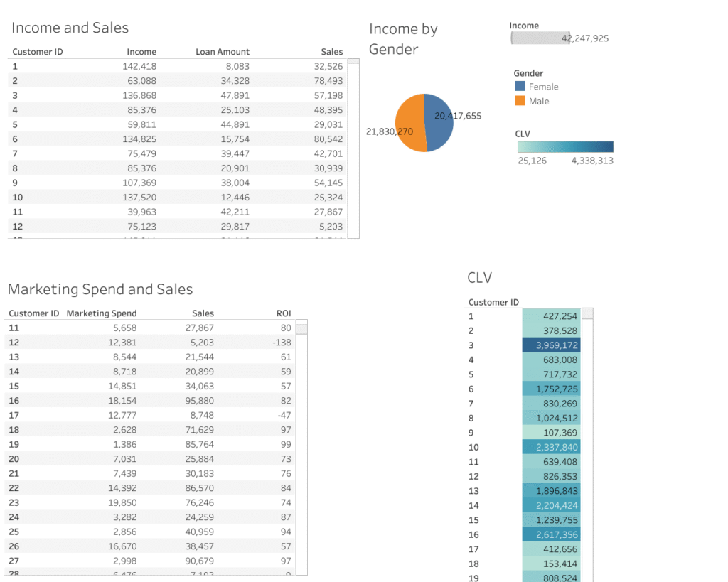
Task: Select the dark CLV cell showing 3,969,172
Action: point(551,345)
